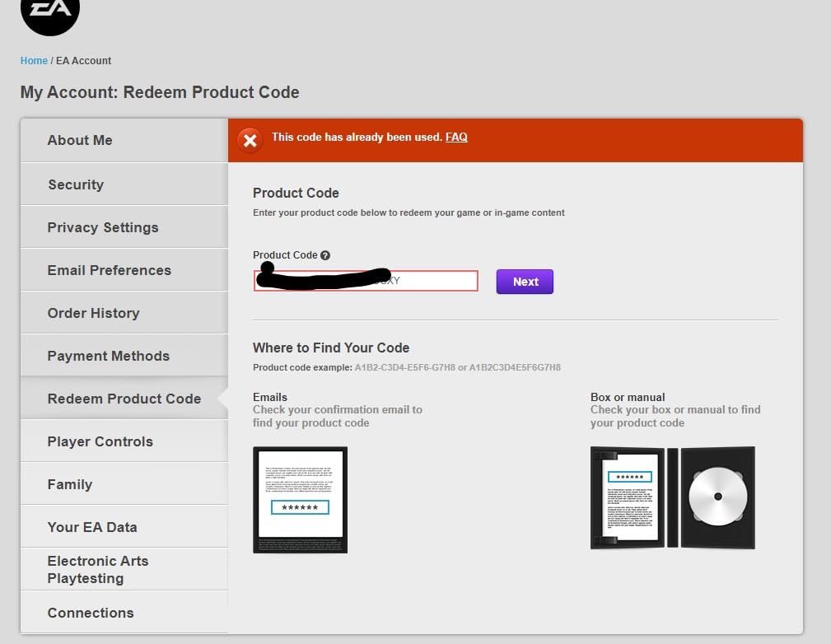
Task: Click 'My Account: Redeem Product Code' heading
Action: (x=160, y=92)
